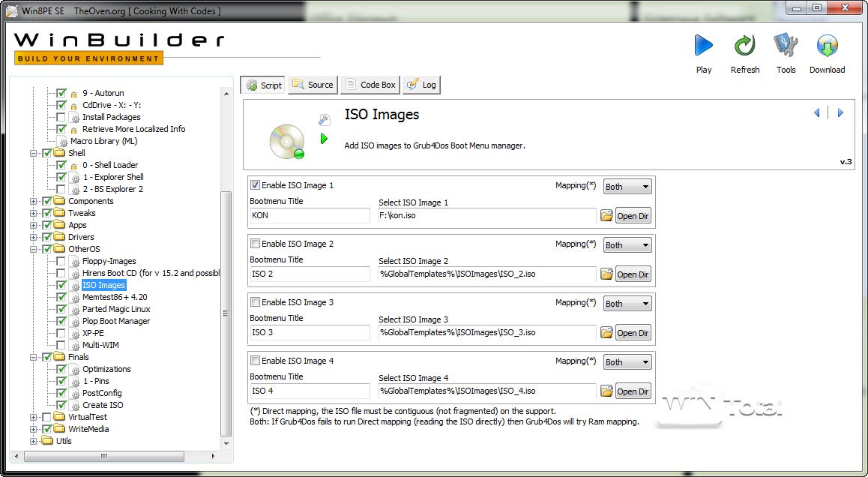Click the Download toolbar icon
The height and width of the screenshot is (477, 868).
[x=827, y=46]
